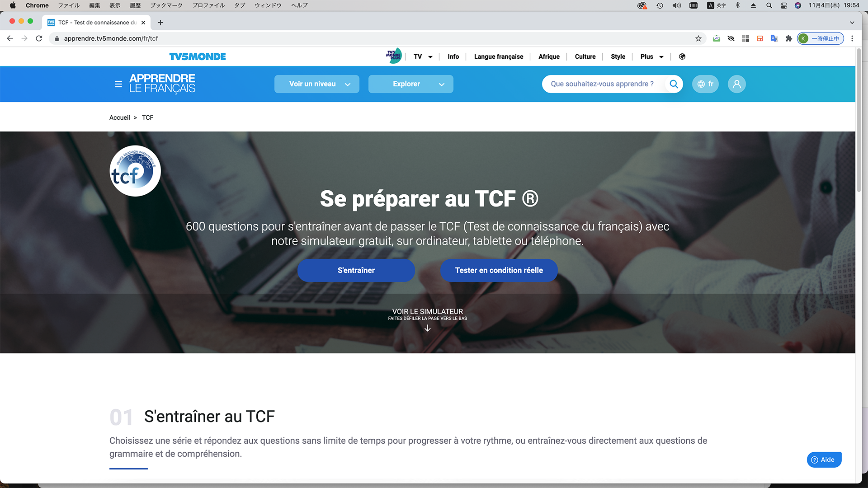Click the TCF logo icon
The height and width of the screenshot is (488, 868).
click(135, 170)
